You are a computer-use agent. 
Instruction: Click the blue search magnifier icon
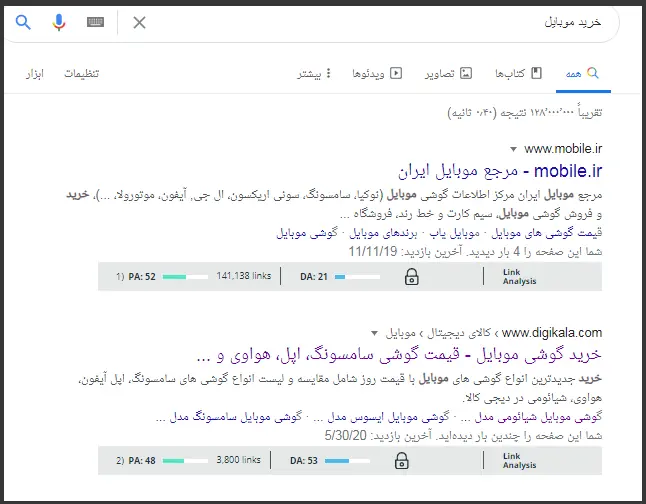23,22
